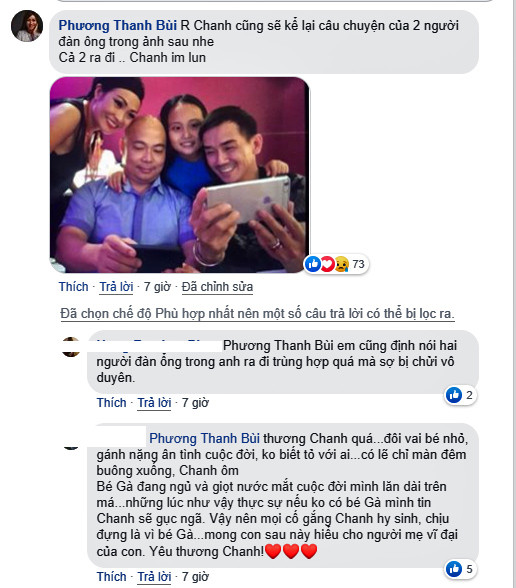This screenshot has width=516, height=588.
Task: Click the like reaction icon with count 73
Action: (x=313, y=264)
